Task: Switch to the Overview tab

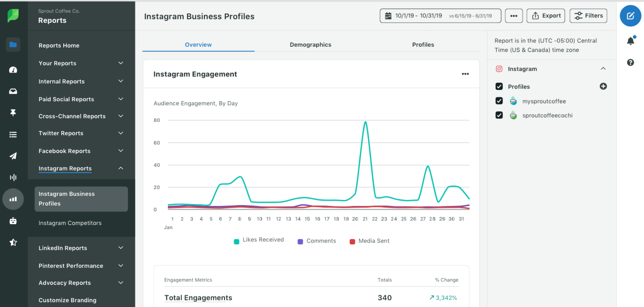Action: coord(198,45)
